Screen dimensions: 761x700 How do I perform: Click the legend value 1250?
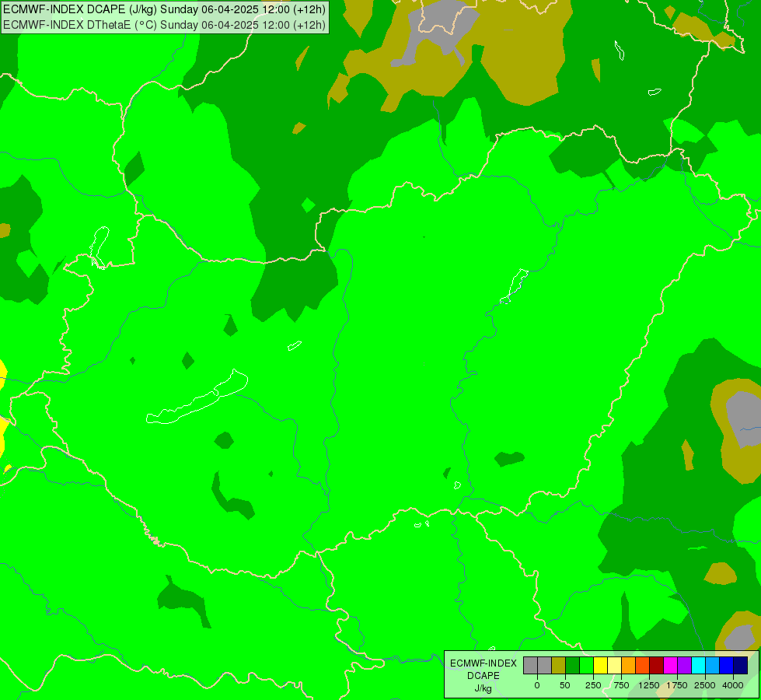tap(649, 685)
